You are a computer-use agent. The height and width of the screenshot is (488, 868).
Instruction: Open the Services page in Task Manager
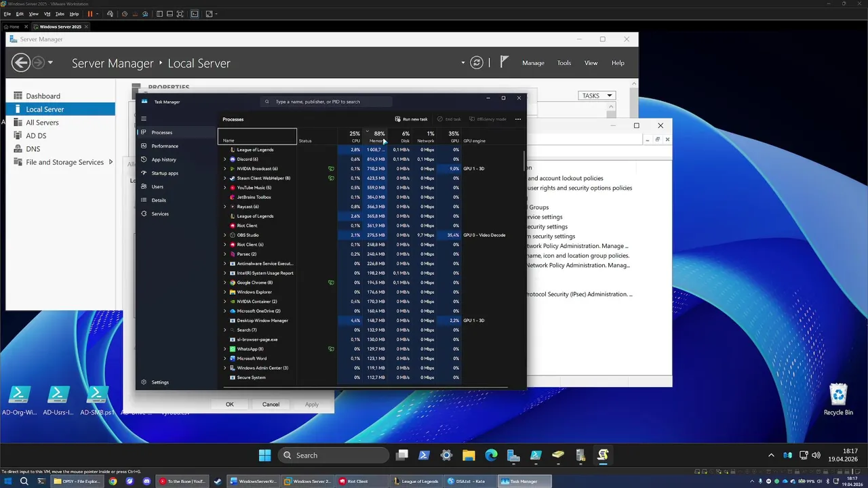tap(176, 213)
